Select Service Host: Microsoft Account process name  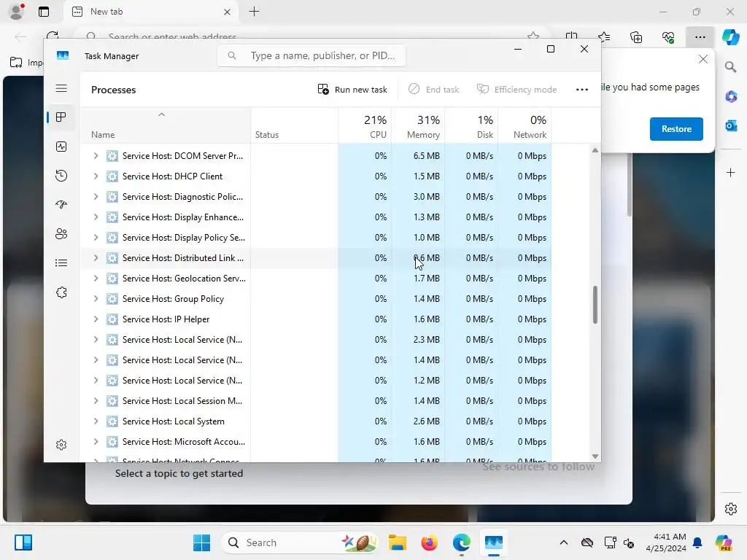tap(184, 442)
